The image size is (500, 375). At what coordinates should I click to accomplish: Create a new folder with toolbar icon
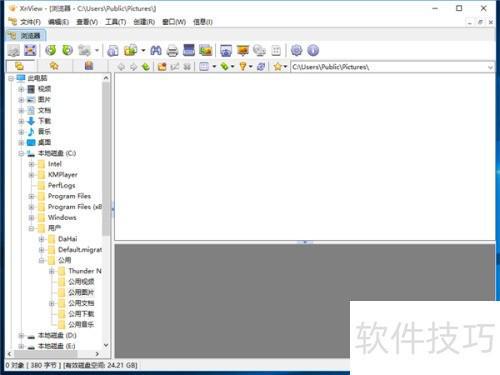coord(162,67)
